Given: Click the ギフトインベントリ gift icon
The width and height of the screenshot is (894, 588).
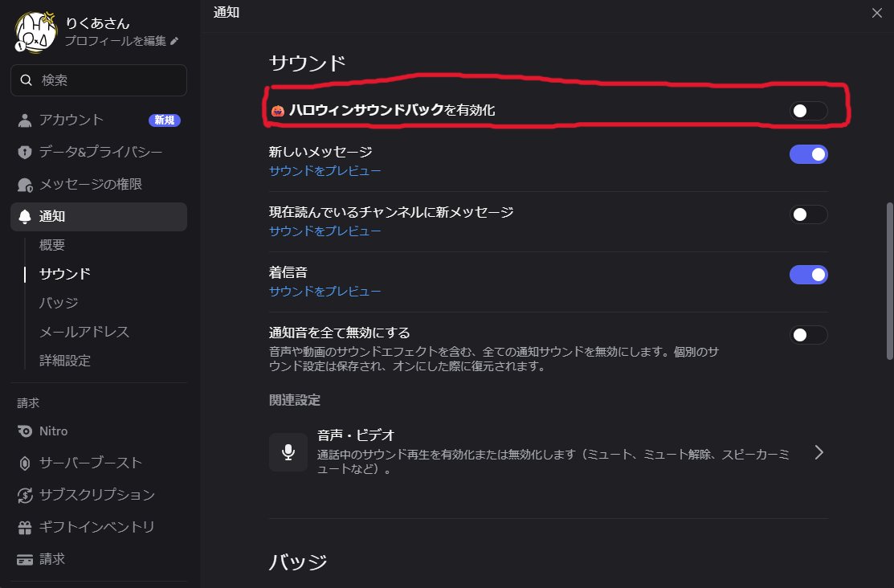Looking at the screenshot, I should (25, 528).
